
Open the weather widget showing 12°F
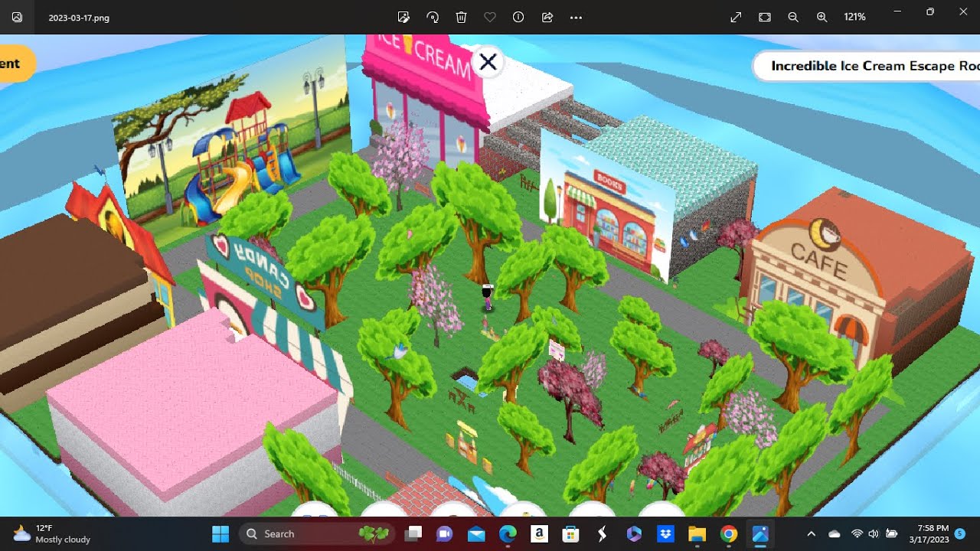(52, 533)
